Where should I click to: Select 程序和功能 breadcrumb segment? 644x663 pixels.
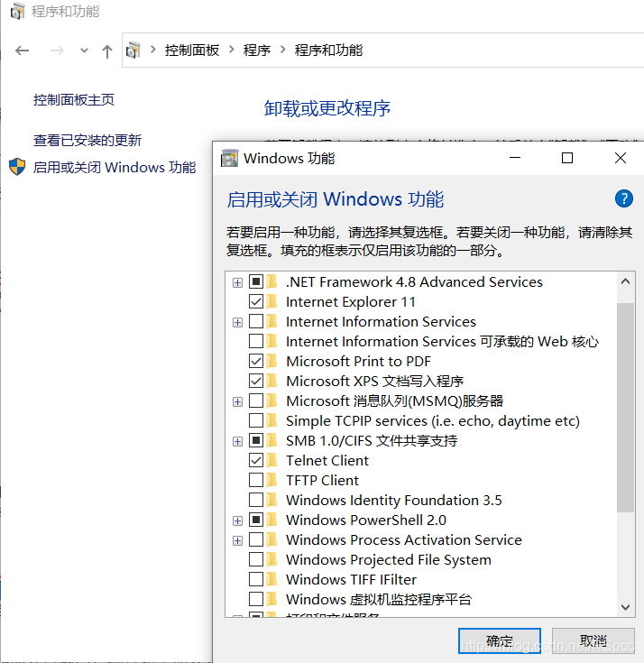pyautogui.click(x=328, y=51)
